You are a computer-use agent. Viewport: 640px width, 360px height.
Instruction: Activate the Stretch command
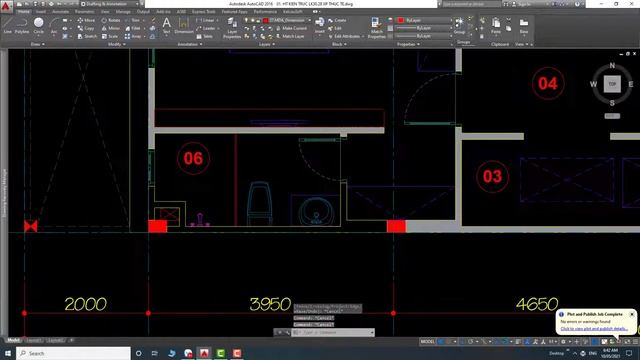click(x=87, y=36)
